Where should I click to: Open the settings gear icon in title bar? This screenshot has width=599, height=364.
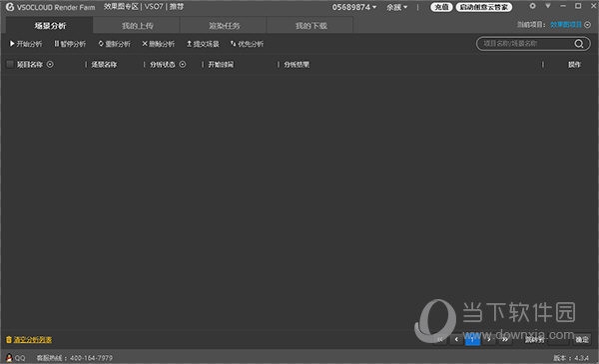532,6
